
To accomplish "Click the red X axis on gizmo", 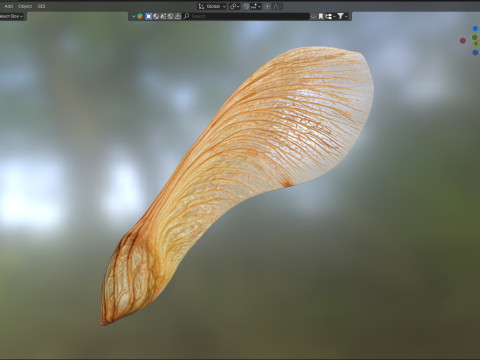I will pyautogui.click(x=463, y=41).
